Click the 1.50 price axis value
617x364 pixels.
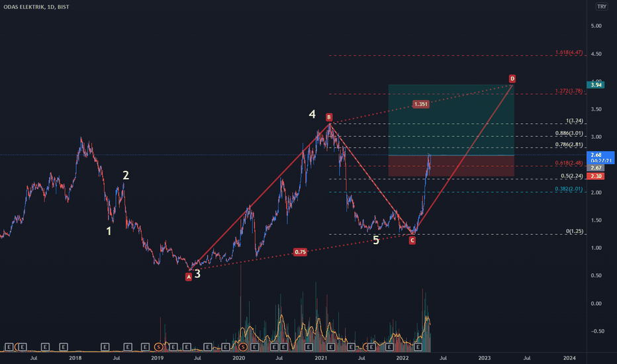pos(596,220)
